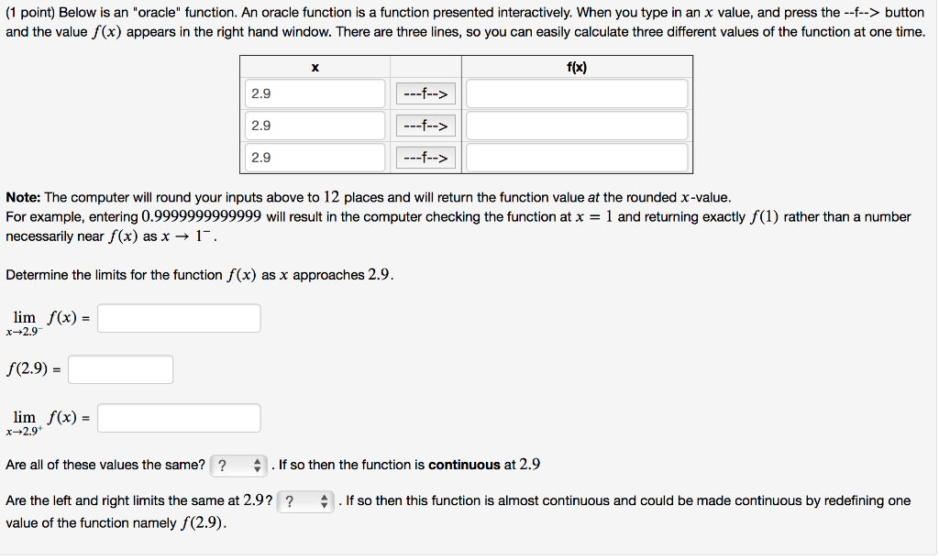
Task: Select the second x input containing 2.9
Action: pos(315,126)
